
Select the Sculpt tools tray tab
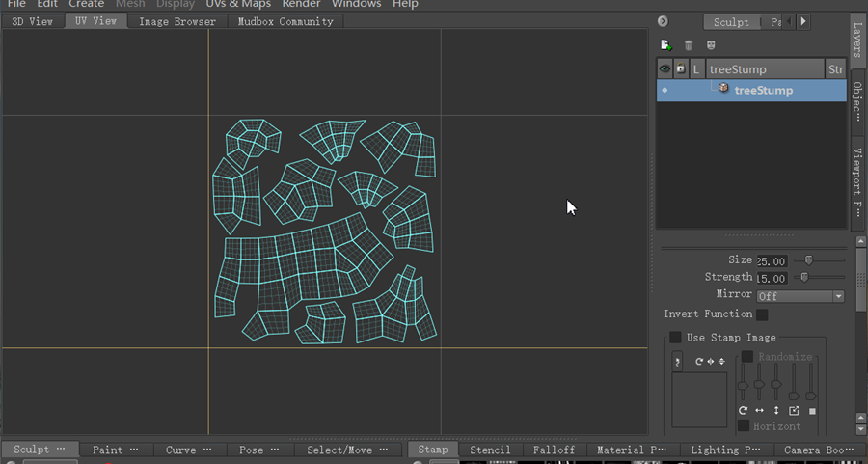40,450
